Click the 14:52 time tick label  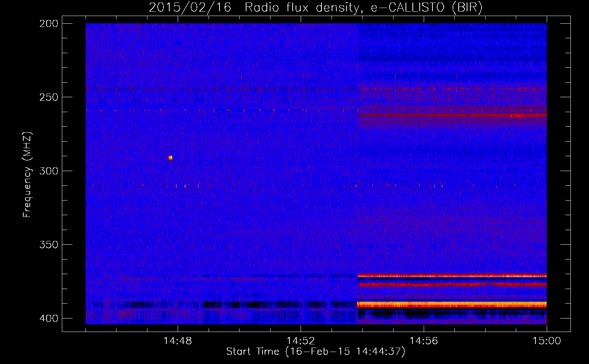tap(301, 341)
